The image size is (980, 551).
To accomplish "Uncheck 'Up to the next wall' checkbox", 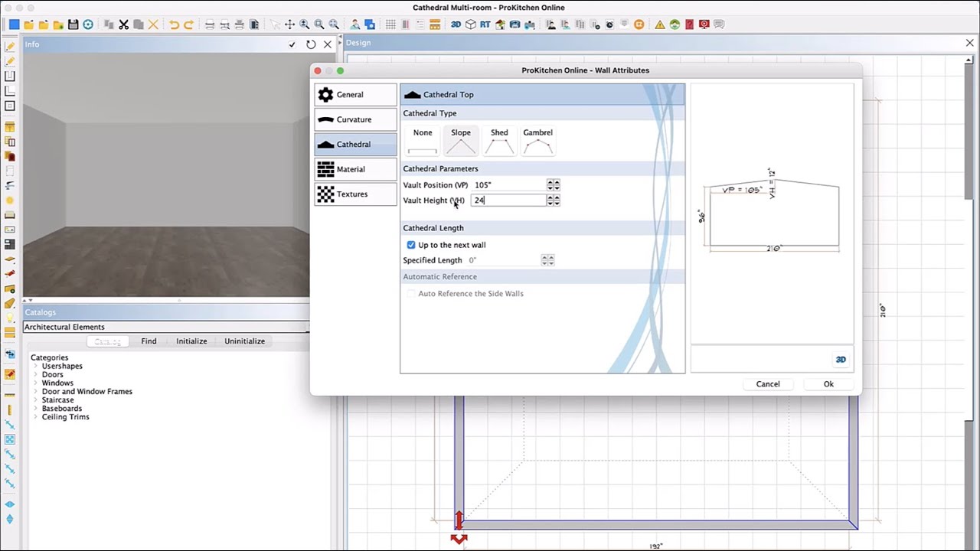I will pyautogui.click(x=411, y=245).
